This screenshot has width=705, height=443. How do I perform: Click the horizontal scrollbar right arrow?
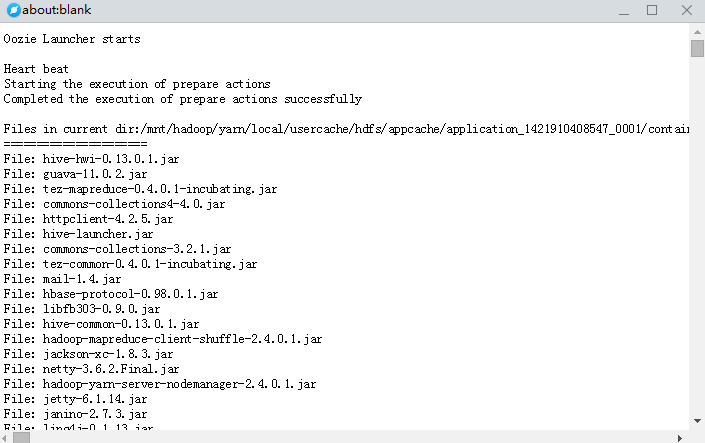[680, 438]
